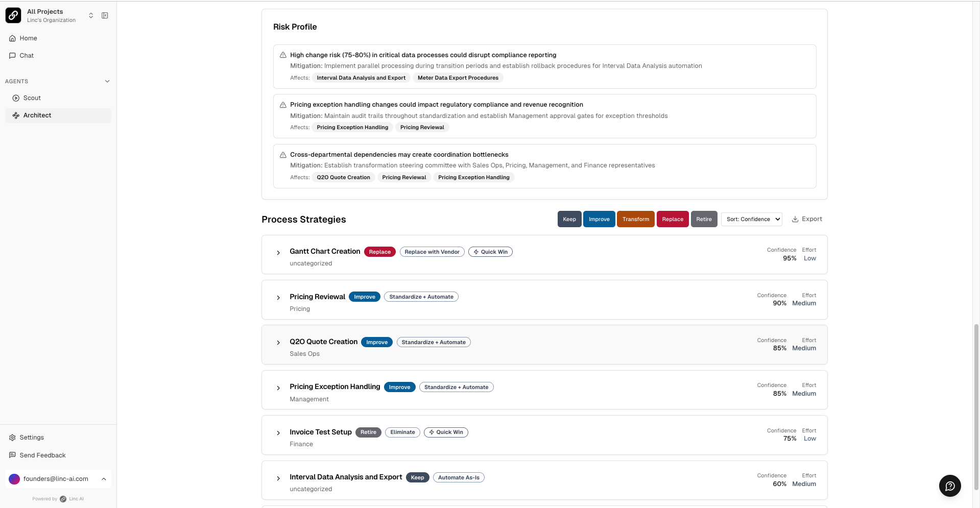The width and height of the screenshot is (980, 508).
Task: Click the Export download icon
Action: tap(795, 219)
